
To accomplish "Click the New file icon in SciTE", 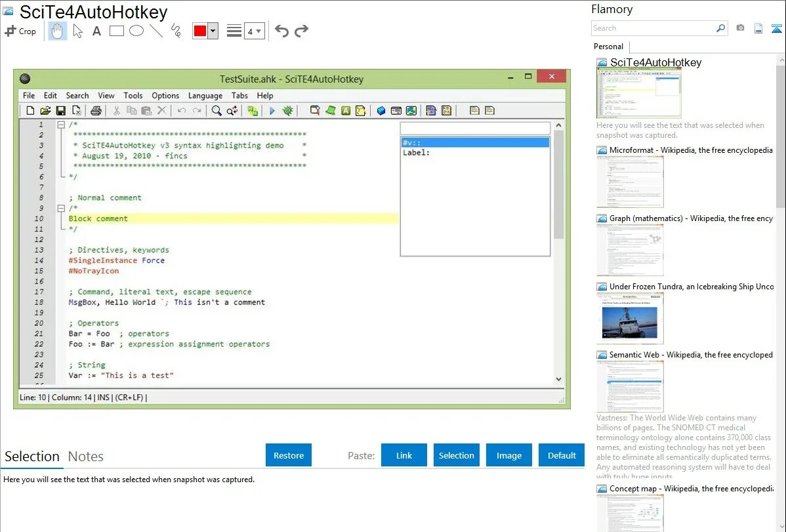I will click(x=30, y=111).
